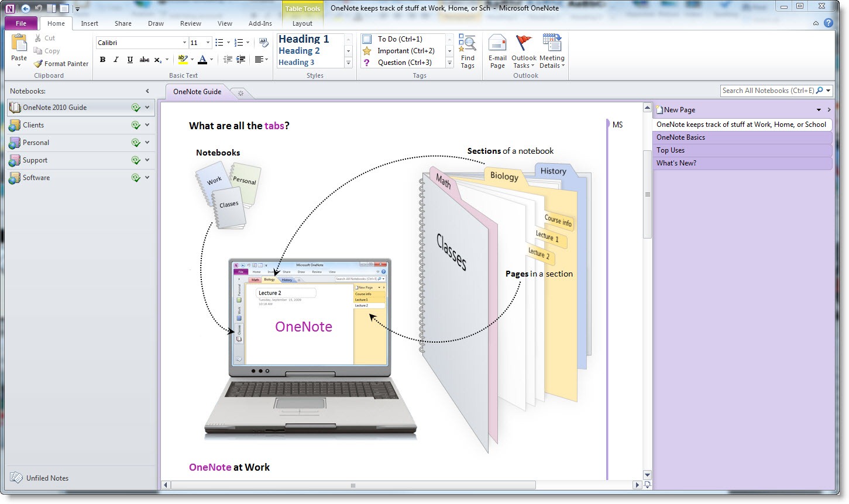The height and width of the screenshot is (504, 849).
Task: Expand the OneNote 2010 Guide notebook
Action: 147,108
